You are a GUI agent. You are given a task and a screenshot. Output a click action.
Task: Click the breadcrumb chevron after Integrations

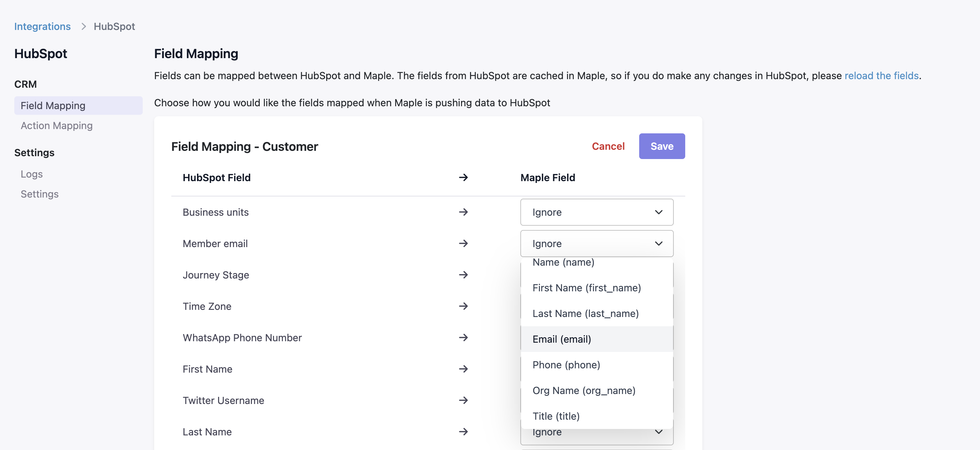tap(83, 26)
